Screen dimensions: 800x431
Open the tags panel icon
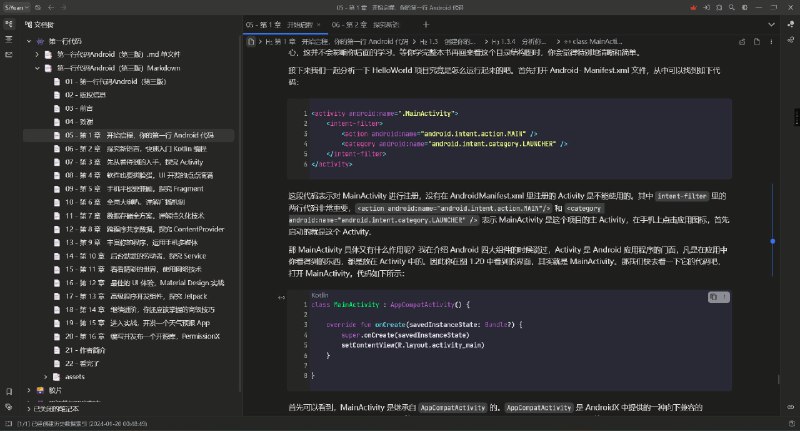[9, 407]
